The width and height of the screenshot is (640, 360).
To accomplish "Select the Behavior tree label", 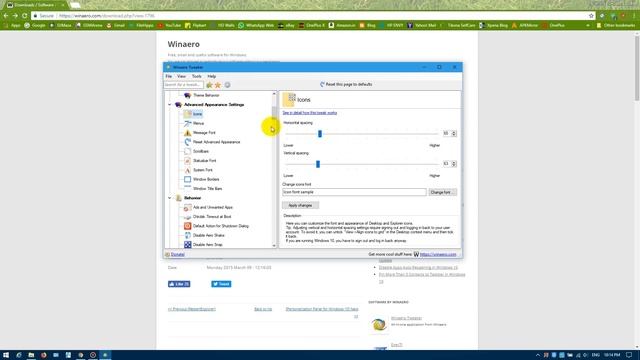I will pos(193,198).
